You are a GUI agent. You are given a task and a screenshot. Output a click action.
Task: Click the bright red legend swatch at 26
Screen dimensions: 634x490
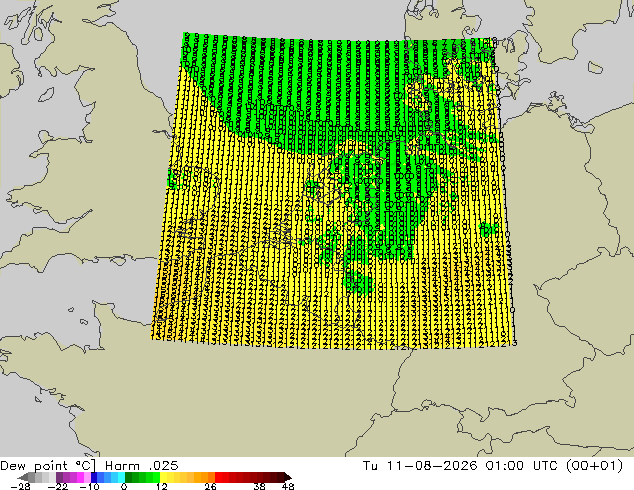click(218, 477)
